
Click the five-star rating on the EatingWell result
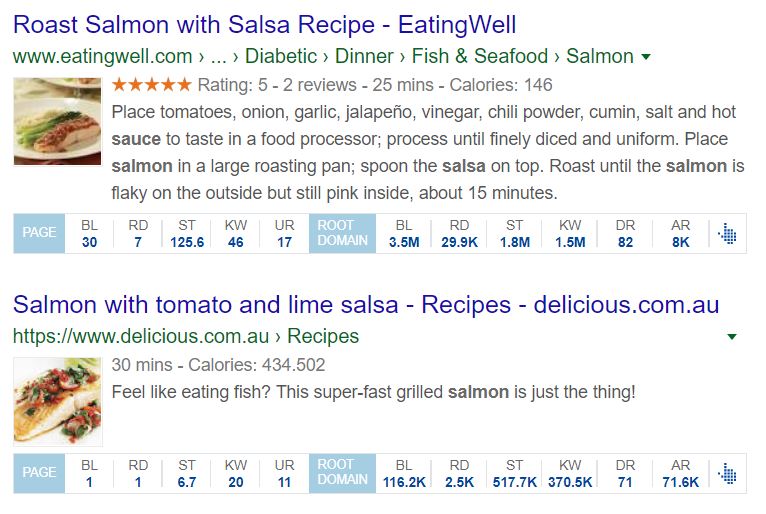151,85
